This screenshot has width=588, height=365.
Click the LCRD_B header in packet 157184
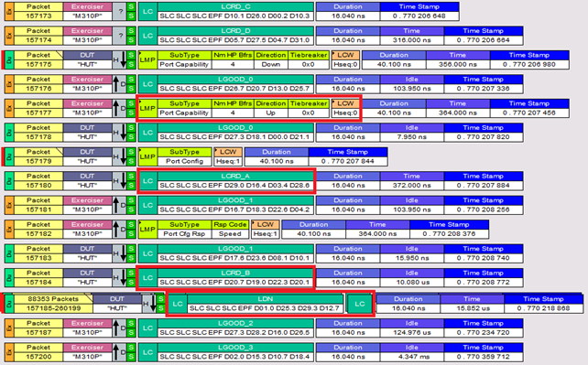235,273
